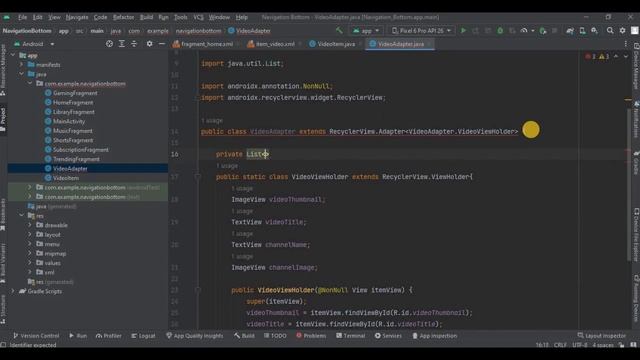Viewport: 640px width, 360px height.
Task: Open Logcat tool window
Action: [143, 336]
